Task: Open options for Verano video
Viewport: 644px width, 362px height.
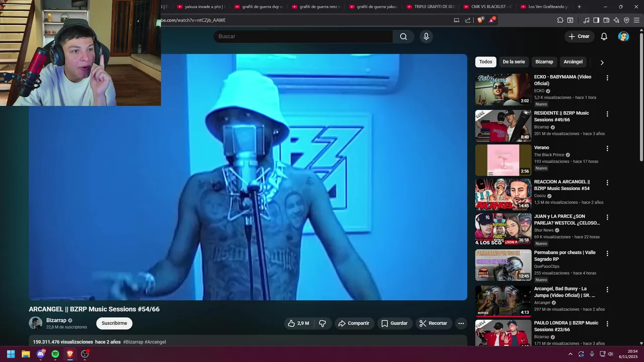Action: click(x=607, y=149)
